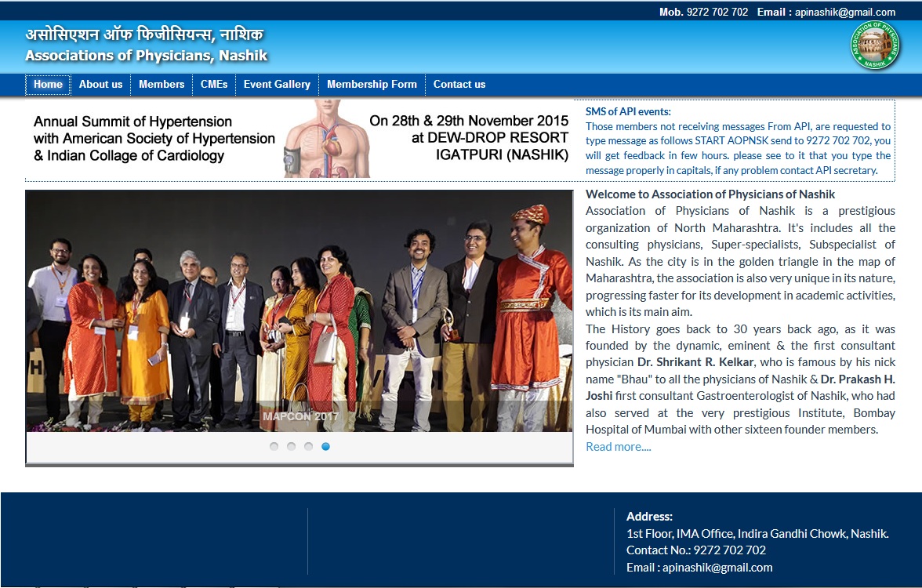Jump to the third slideshow dot

308,447
